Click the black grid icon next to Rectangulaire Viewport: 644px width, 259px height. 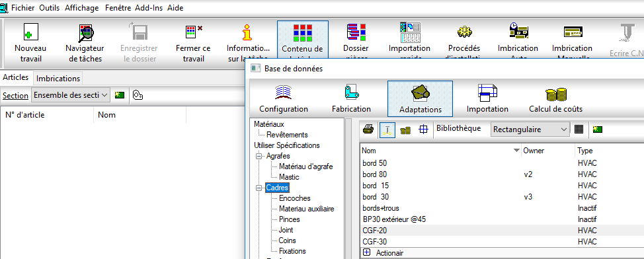pyautogui.click(x=579, y=129)
